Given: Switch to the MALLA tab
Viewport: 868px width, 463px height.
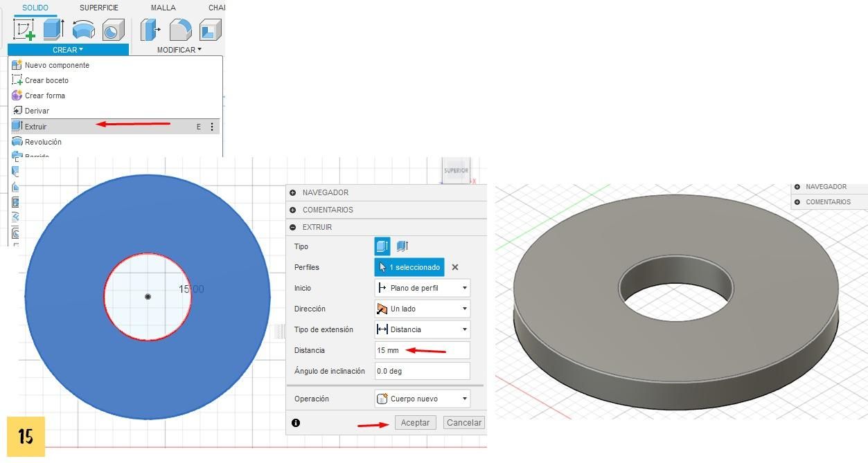Looking at the screenshot, I should point(163,8).
